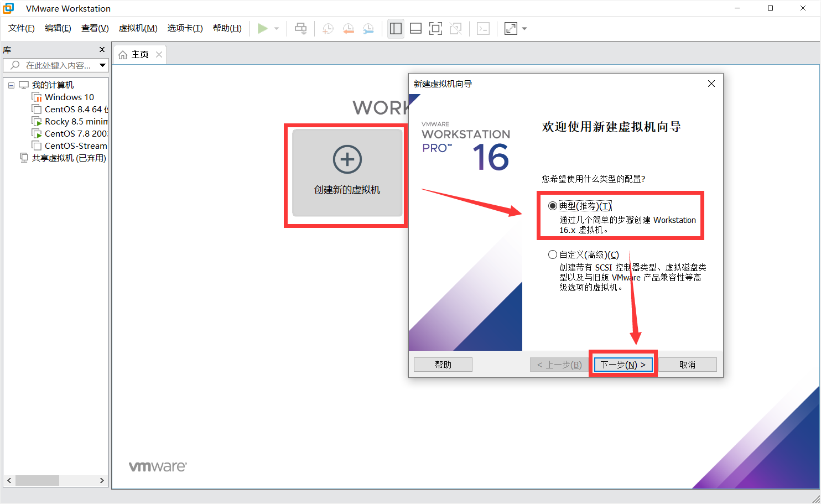The width and height of the screenshot is (821, 504).
Task: Select the CentOS-Stream virtual machine
Action: tap(76, 146)
